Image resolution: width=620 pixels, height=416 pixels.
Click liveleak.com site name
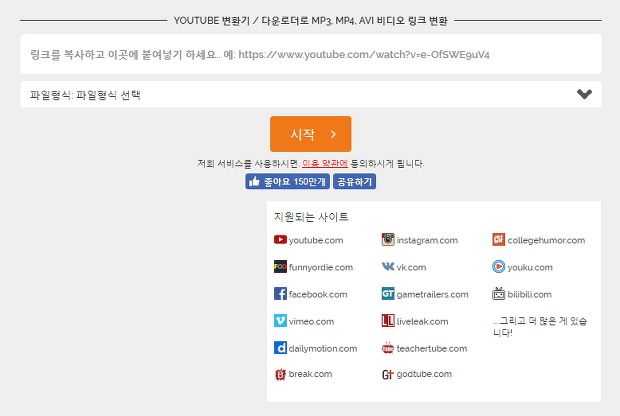(422, 321)
